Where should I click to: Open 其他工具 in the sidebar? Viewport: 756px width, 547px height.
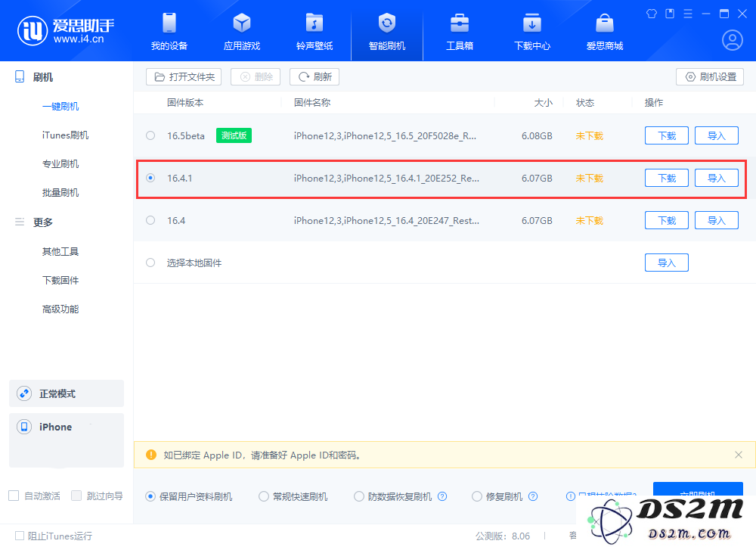point(60,251)
